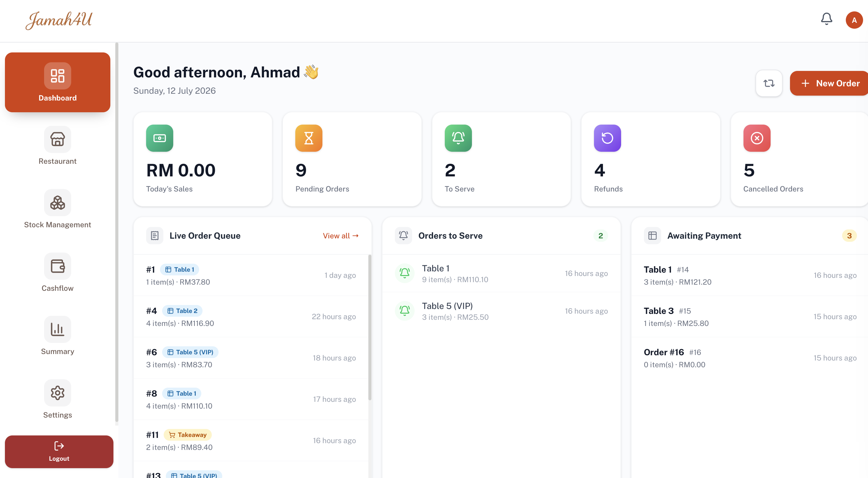Click the Dashboard grid icon

58,76
